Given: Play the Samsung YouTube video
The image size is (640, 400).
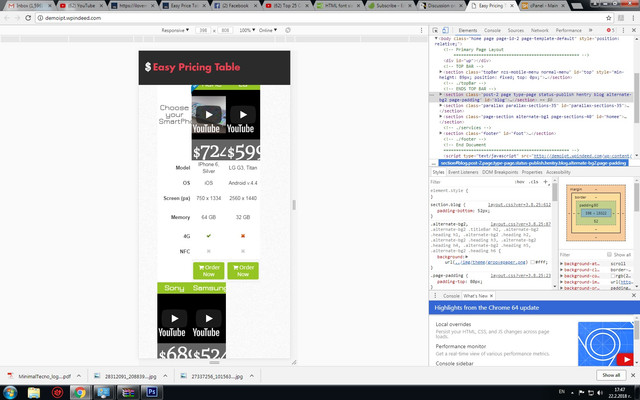Looking at the screenshot, I should (209, 318).
